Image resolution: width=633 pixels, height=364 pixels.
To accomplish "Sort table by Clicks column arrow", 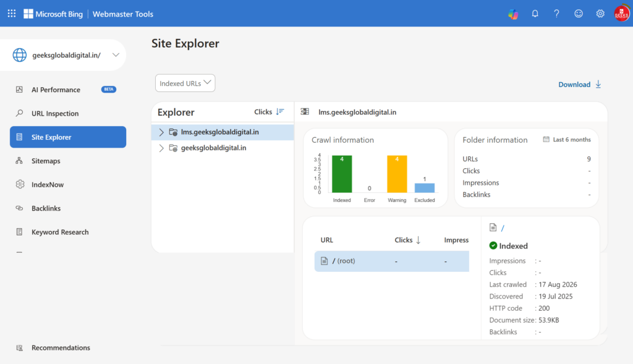I will pyautogui.click(x=418, y=240).
